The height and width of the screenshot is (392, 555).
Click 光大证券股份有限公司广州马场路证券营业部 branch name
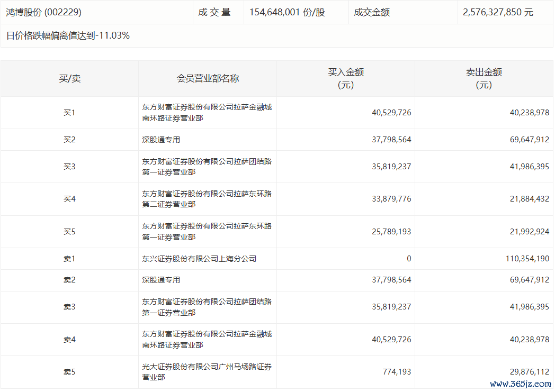click(x=207, y=372)
